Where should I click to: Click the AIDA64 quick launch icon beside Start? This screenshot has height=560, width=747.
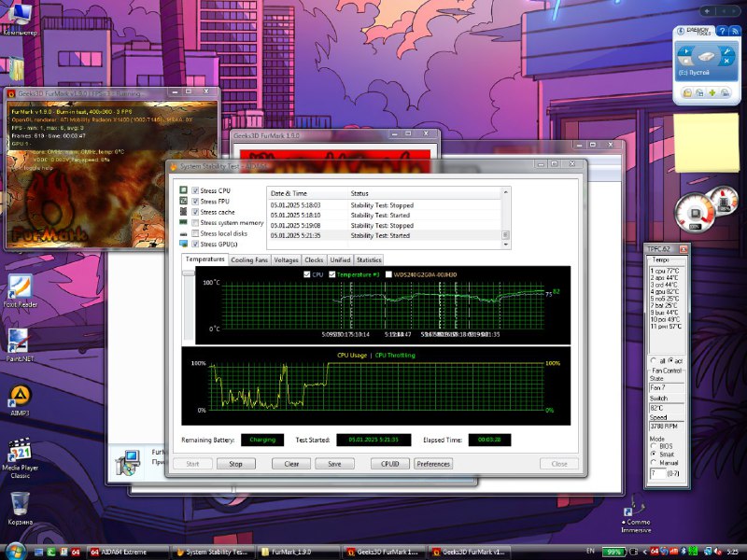click(76, 552)
